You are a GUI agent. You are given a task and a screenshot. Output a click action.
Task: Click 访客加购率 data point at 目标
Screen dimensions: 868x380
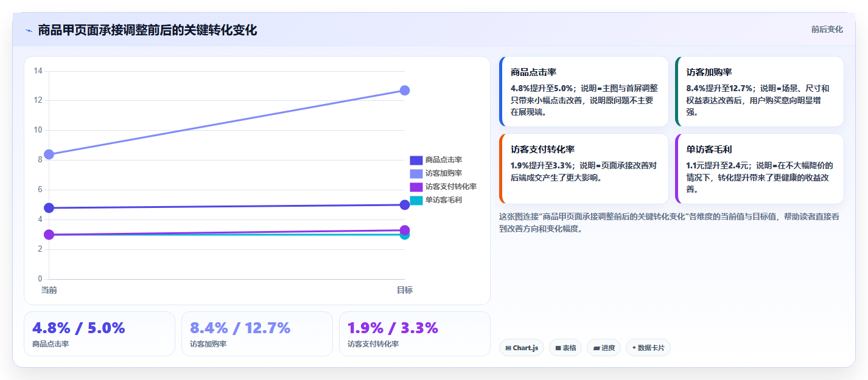tap(405, 90)
